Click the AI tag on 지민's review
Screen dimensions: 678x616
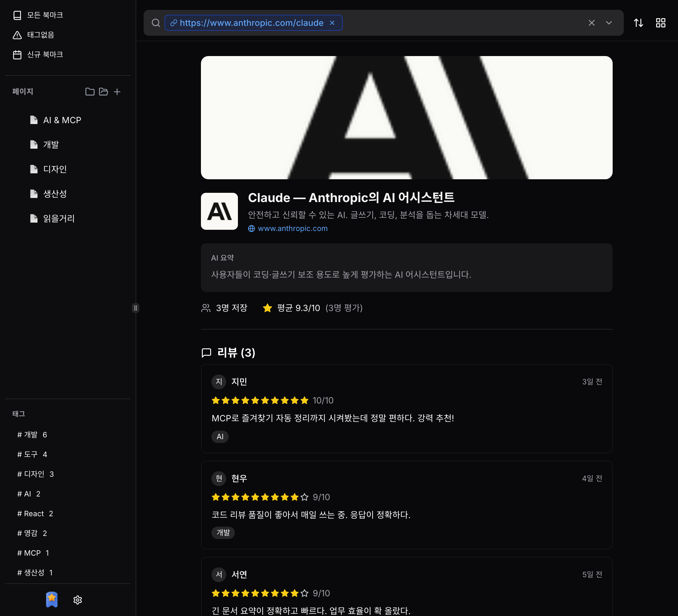[220, 436]
